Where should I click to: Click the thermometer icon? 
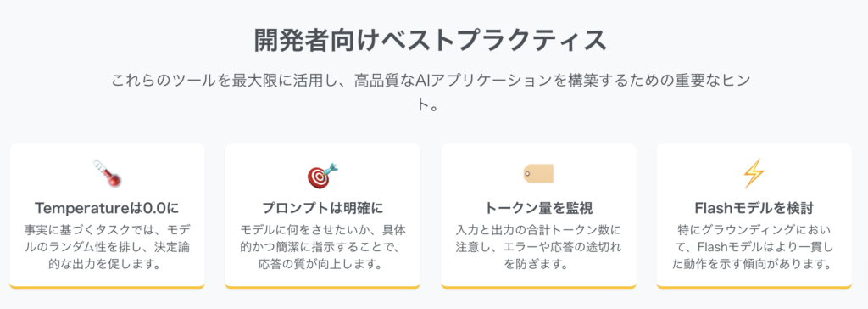tap(107, 173)
